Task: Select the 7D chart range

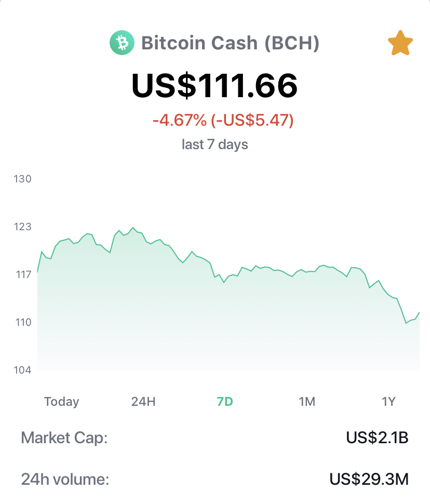Action: [x=225, y=402]
